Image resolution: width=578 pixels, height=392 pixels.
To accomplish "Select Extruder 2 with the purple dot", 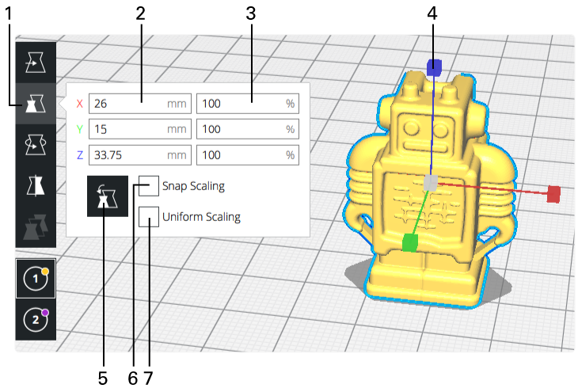I will click(x=36, y=319).
